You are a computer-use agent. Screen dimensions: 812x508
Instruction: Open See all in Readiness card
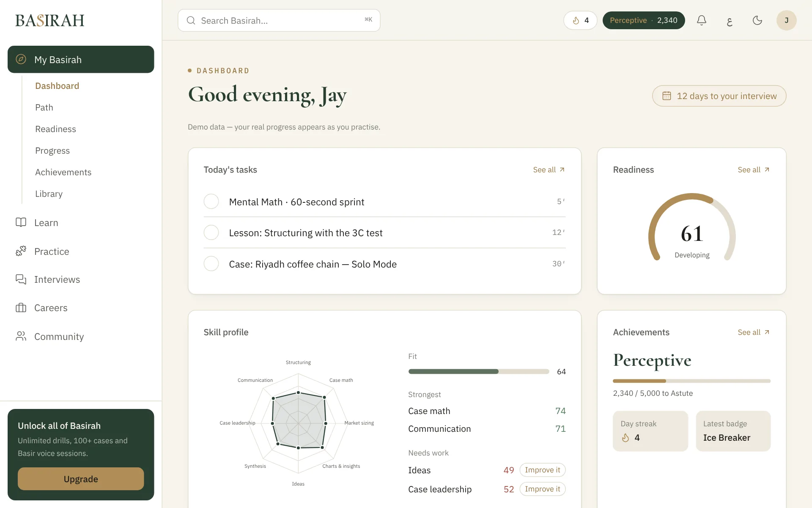[x=753, y=170]
